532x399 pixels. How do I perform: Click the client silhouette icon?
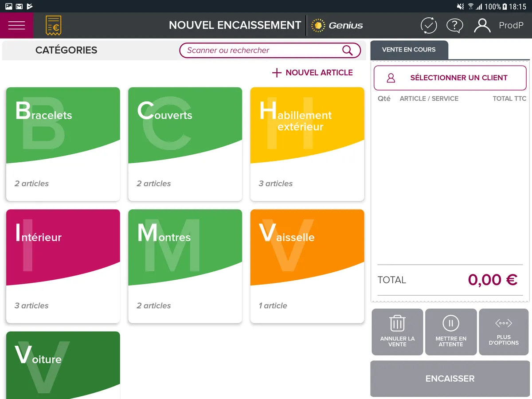390,77
